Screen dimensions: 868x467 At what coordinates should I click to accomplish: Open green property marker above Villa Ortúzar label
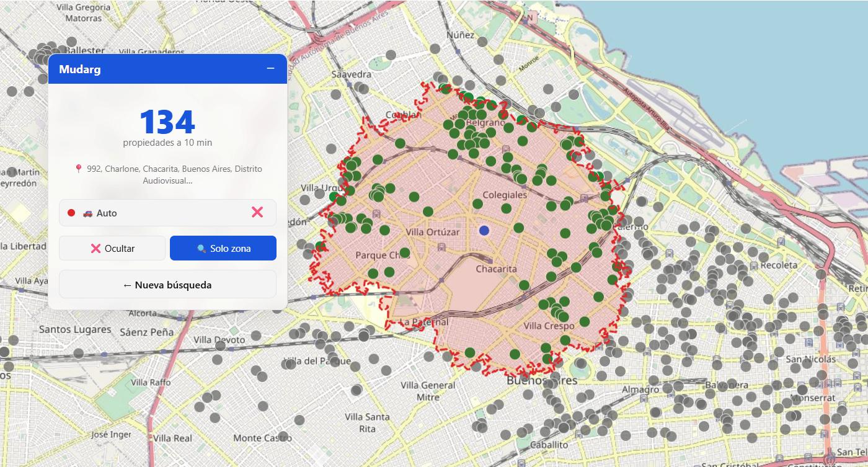point(427,211)
